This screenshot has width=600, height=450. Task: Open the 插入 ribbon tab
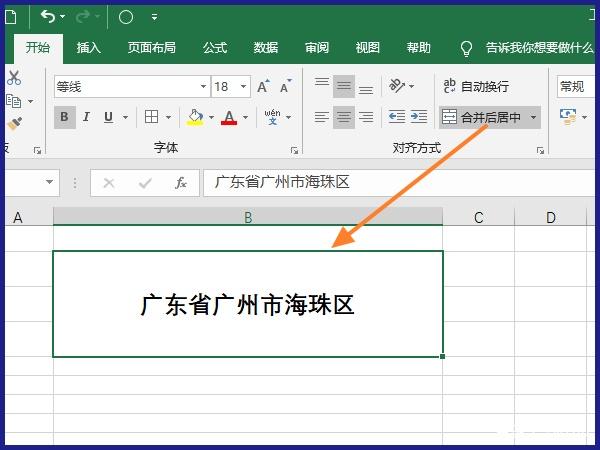88,48
